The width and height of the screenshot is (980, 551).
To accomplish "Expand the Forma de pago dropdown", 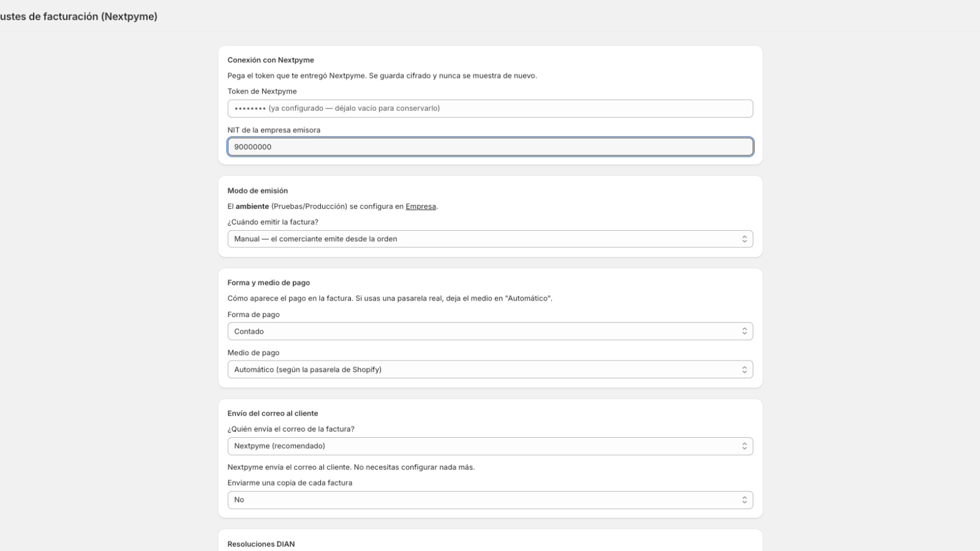I will pos(490,331).
